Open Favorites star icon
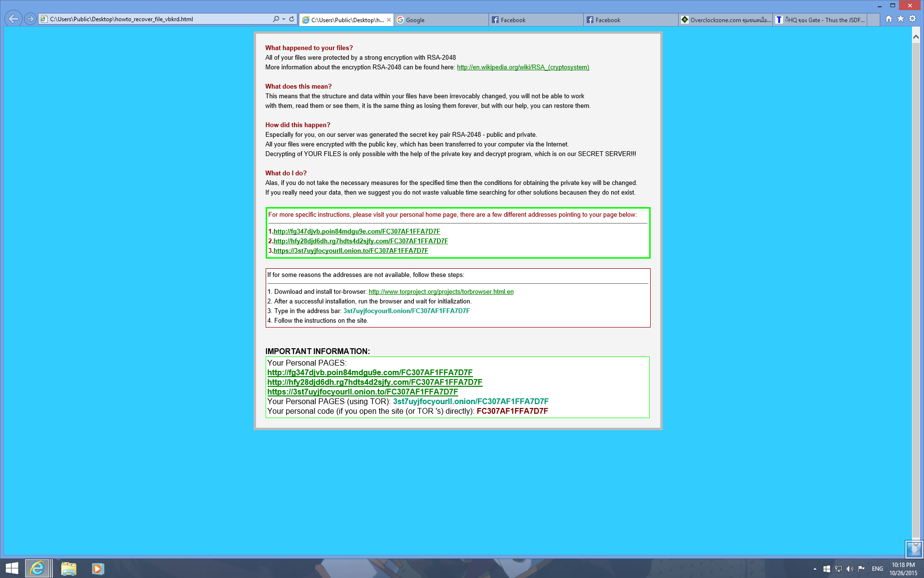This screenshot has width=924, height=578. (x=900, y=19)
